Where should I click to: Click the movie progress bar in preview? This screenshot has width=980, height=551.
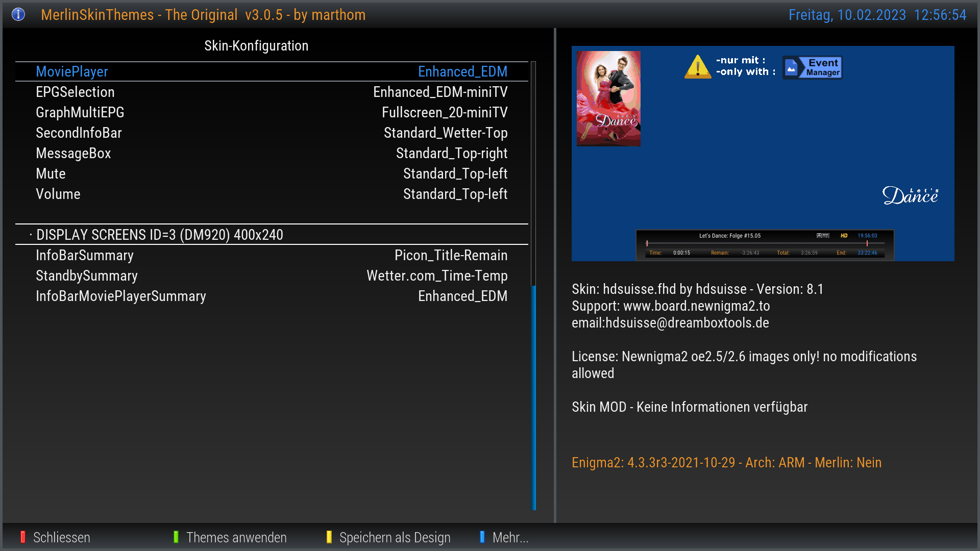tap(764, 244)
